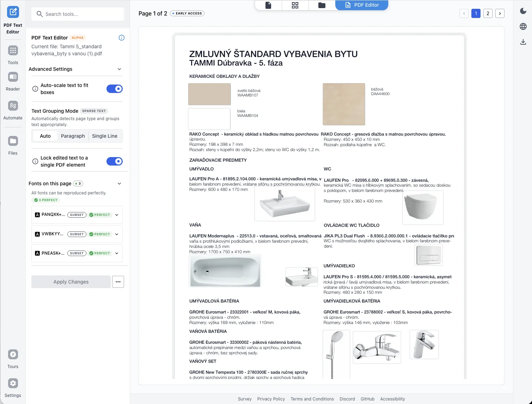The width and height of the screenshot is (532, 404).
Task: Click the LAUFEN washbasin product image
Action: (285, 204)
